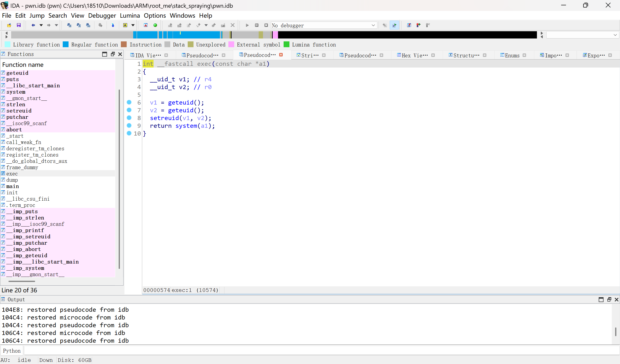The height and width of the screenshot is (364, 620).
Task: Click the search next occurrence icon
Action: pos(100,25)
